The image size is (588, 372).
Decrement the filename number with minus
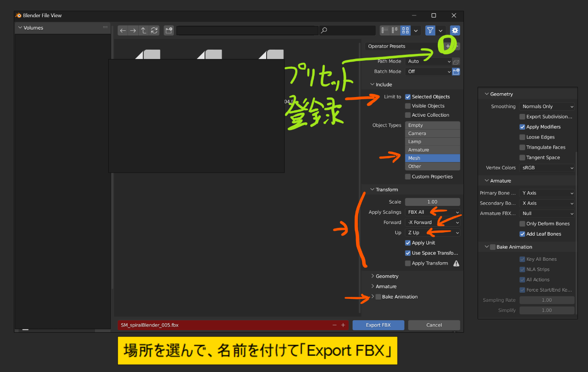[335, 325]
